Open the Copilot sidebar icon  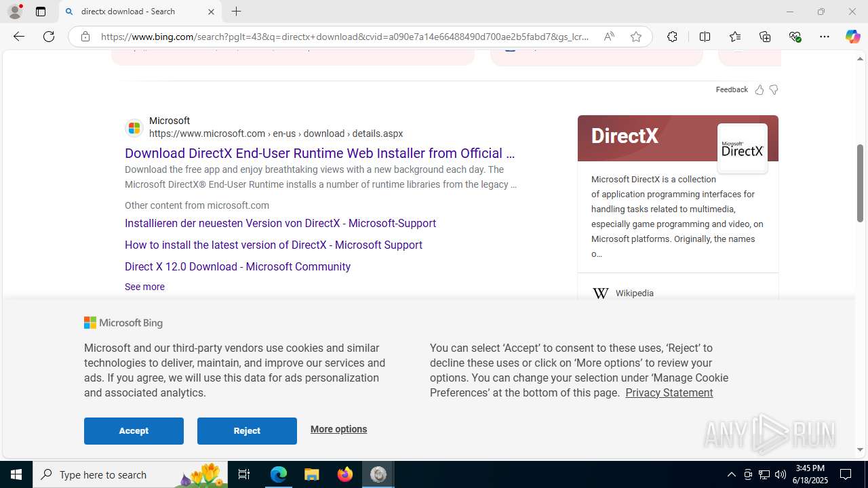point(852,37)
